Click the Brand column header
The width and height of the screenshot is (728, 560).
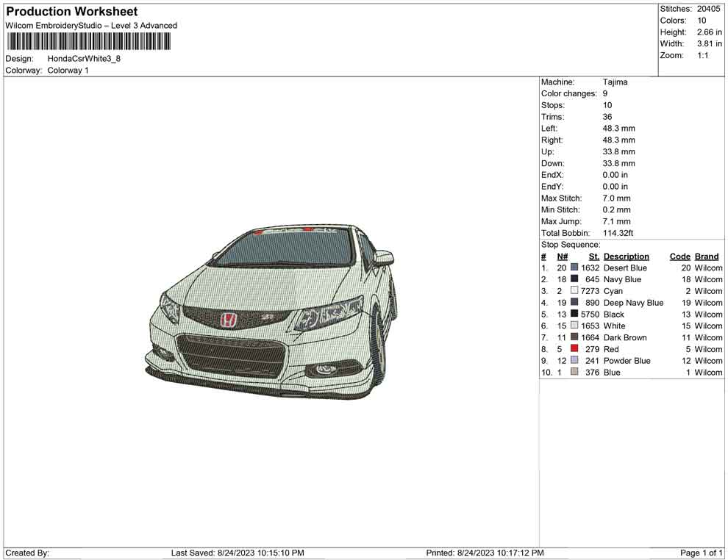coord(707,256)
